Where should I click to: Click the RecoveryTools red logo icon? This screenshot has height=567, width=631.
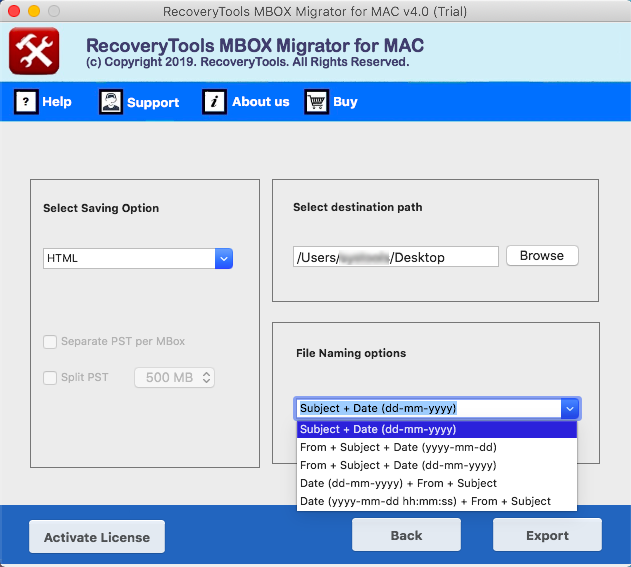(34, 51)
